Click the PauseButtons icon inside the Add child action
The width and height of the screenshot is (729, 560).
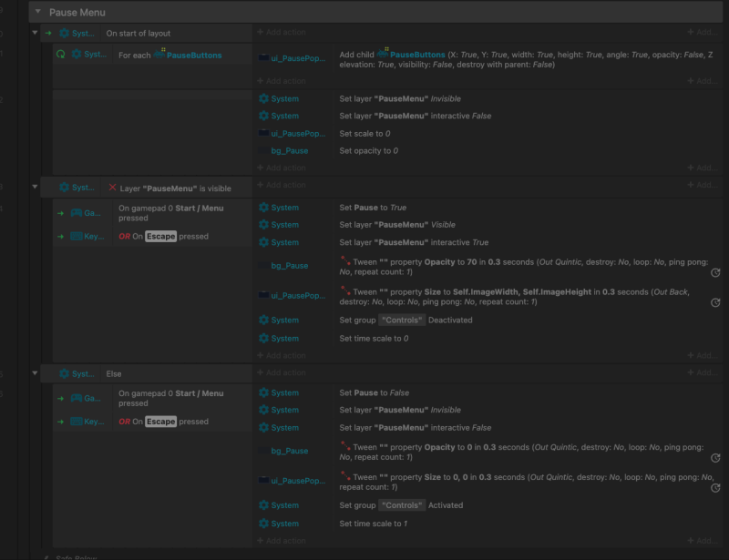[x=383, y=53]
